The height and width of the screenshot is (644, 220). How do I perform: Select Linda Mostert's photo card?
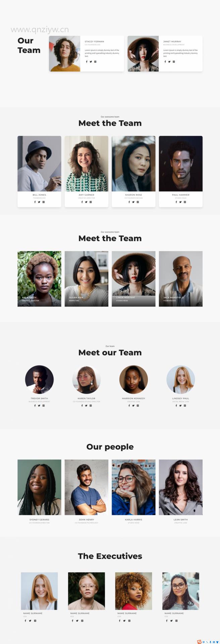133,279
